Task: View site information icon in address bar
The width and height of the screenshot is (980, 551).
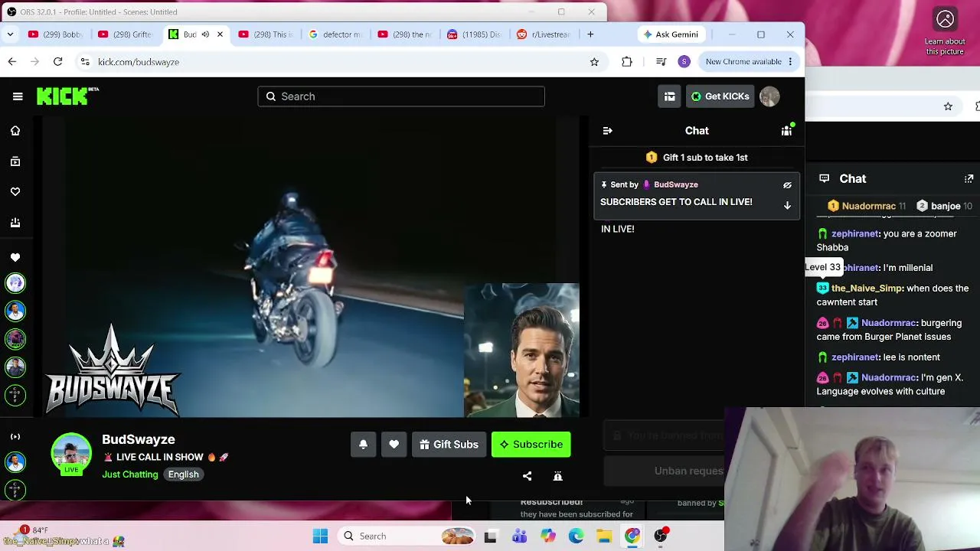Action: pyautogui.click(x=85, y=62)
